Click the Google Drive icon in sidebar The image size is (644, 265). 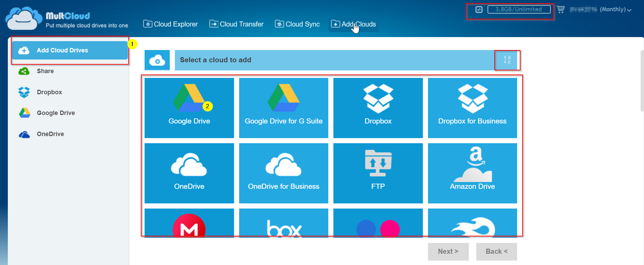[x=24, y=113]
